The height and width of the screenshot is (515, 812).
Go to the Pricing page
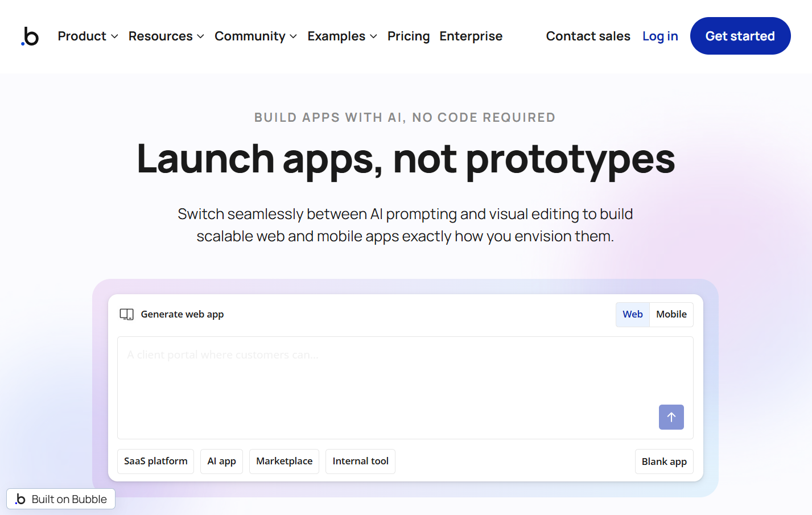[x=409, y=36]
